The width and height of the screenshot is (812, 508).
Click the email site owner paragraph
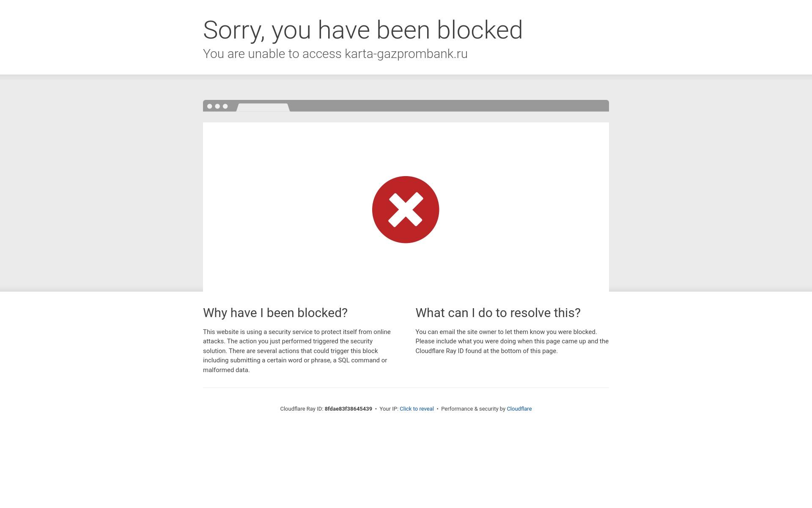[x=512, y=341]
